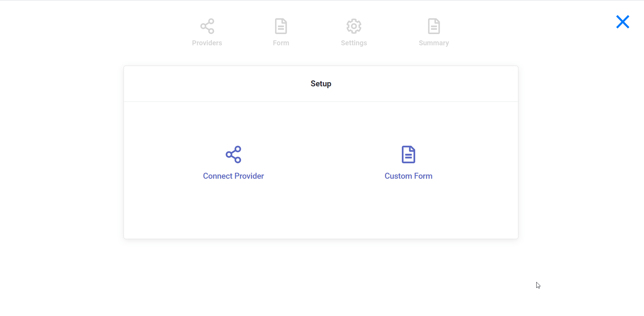Open provider connection via blue share icon
The image size is (644, 316).
click(x=233, y=154)
